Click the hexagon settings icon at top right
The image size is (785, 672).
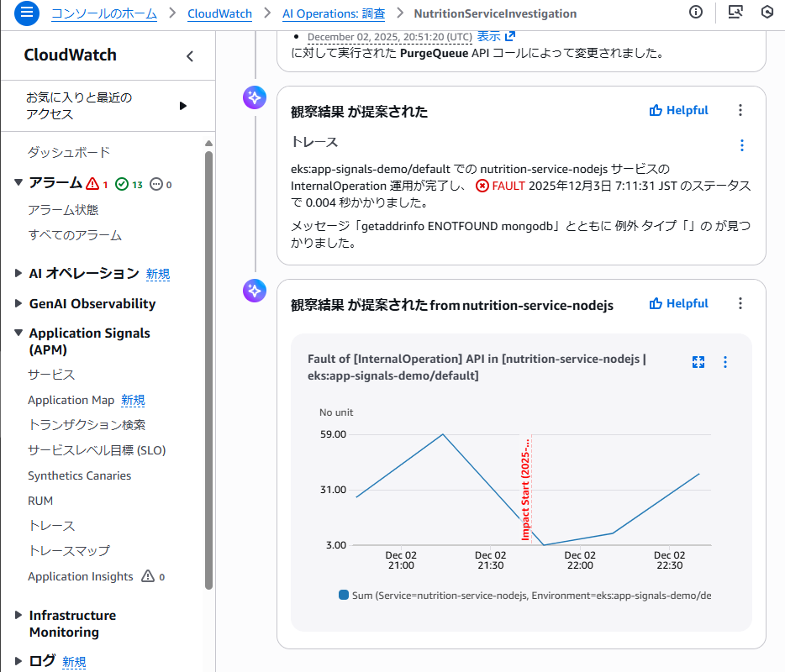click(767, 12)
